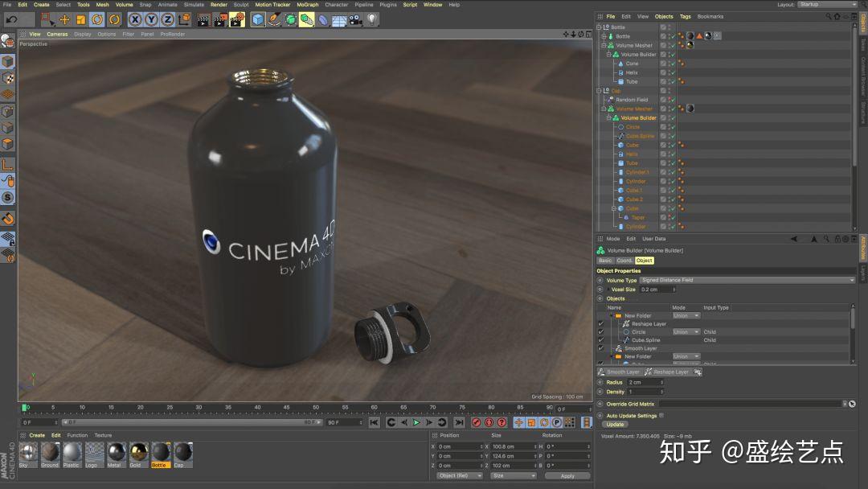Switch to the Basic tab
This screenshot has width=868, height=489.
(605, 261)
